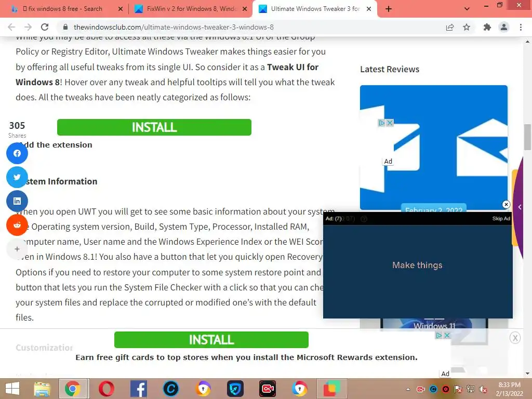Click the bottom banner INSTALL button
This screenshot has height=399, width=532.
click(211, 340)
